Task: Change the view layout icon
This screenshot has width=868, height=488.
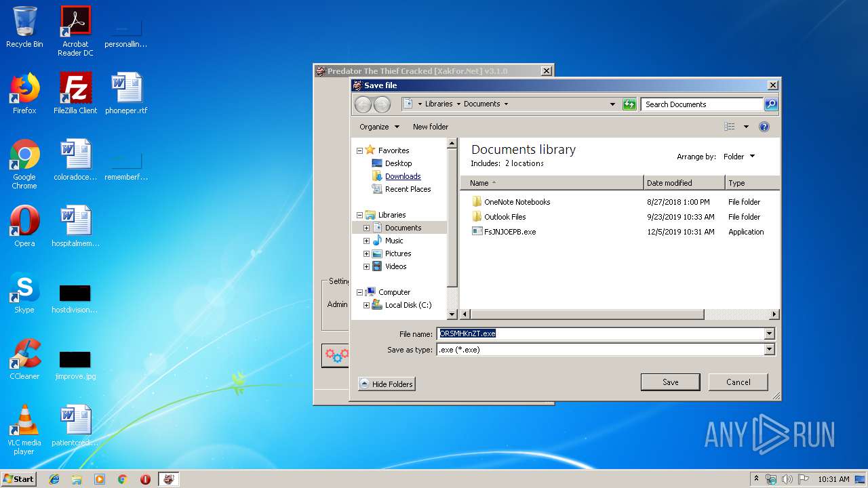Action: coord(729,127)
